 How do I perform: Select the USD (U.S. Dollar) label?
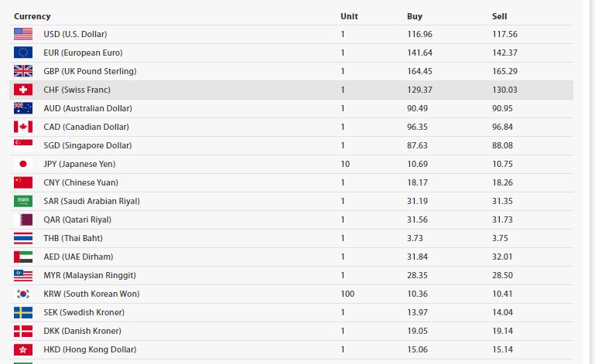click(x=75, y=34)
